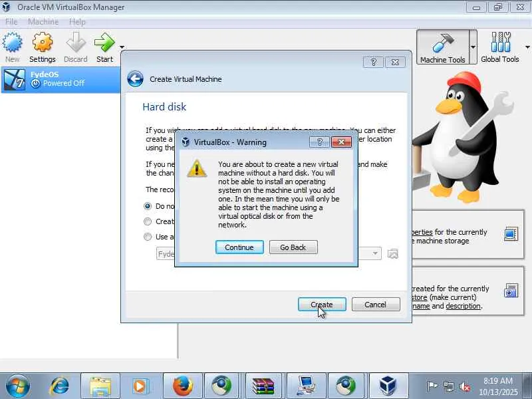Click the Action Center flag in tray
This screenshot has height=399, width=532.
pos(432,386)
